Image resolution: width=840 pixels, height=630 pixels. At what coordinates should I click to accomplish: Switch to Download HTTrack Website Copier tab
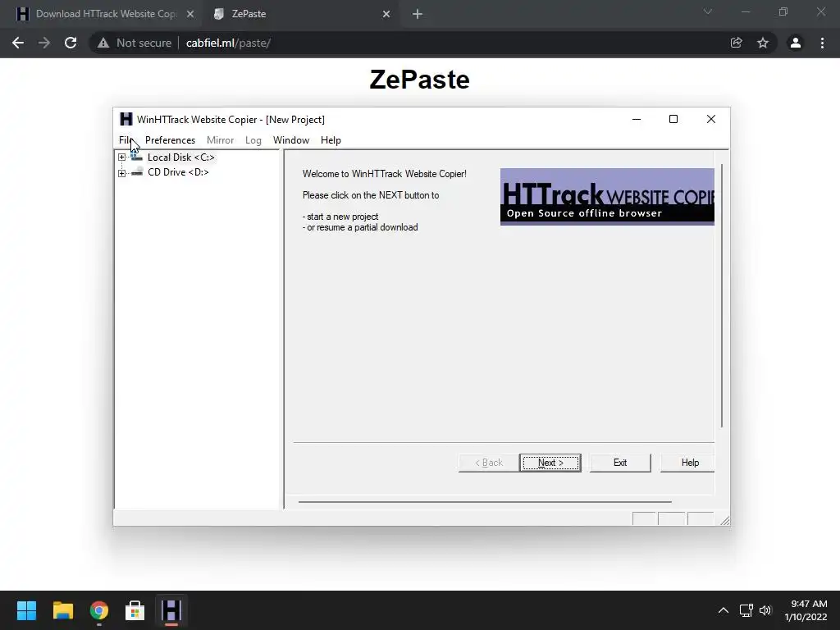click(106, 14)
